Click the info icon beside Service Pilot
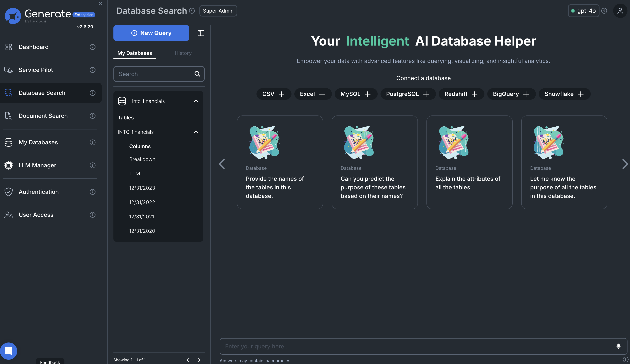630x364 pixels. pyautogui.click(x=92, y=70)
